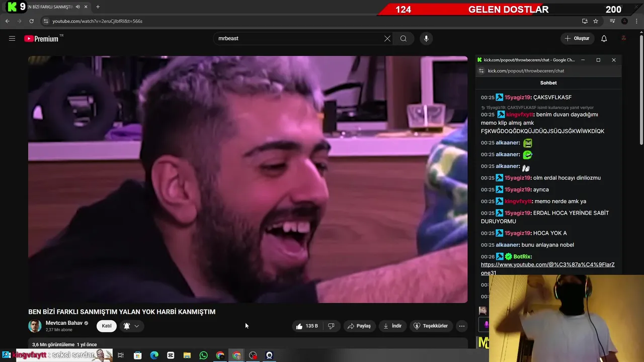Click on the video player frame
The width and height of the screenshot is (644, 362).
[248, 179]
